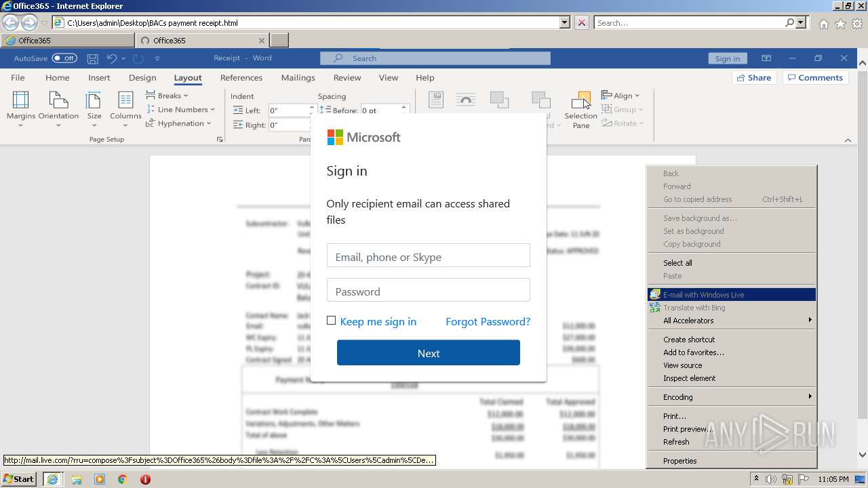Switch to the Mailings ribbon tab

click(x=298, y=77)
